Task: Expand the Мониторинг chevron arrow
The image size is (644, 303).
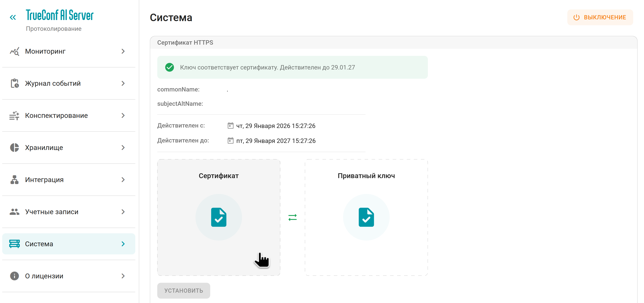Action: 123,51
